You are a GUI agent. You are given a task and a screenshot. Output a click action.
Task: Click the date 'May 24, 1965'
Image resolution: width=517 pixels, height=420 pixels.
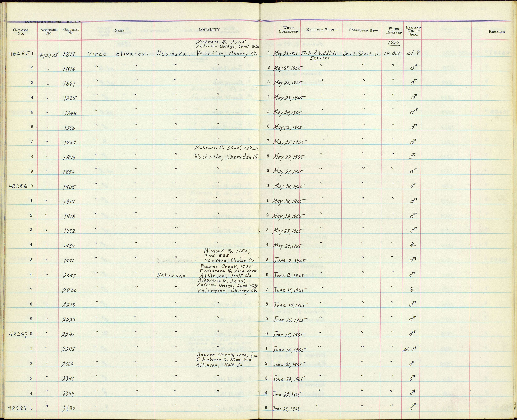pyautogui.click(x=288, y=113)
